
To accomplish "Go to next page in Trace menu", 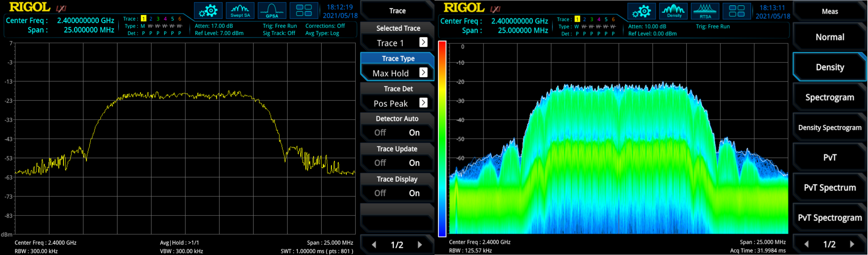I will coord(420,245).
